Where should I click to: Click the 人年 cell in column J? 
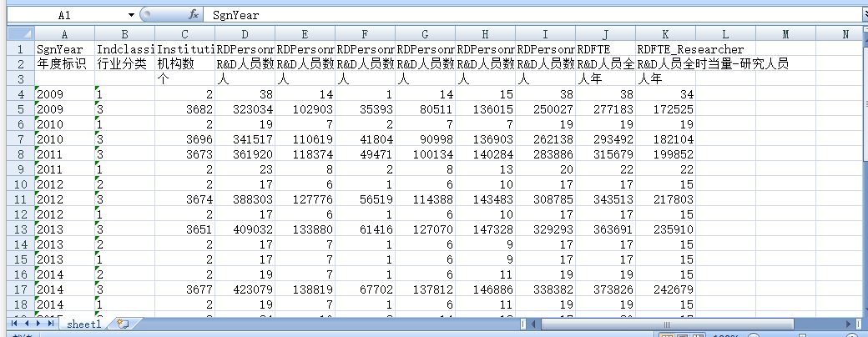[605, 79]
